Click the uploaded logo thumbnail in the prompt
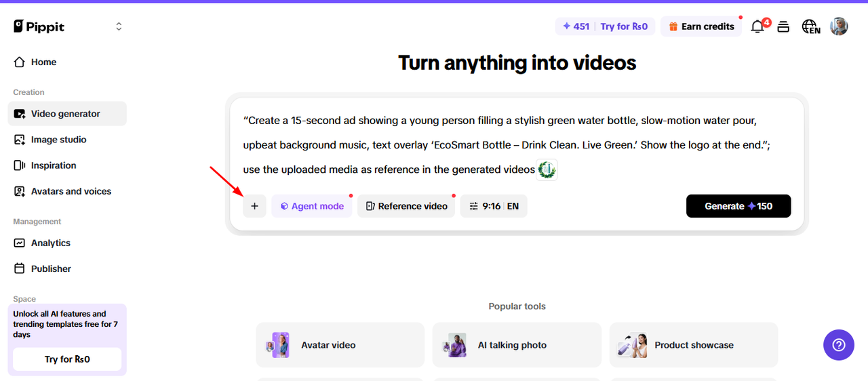The image size is (868, 381). [x=547, y=169]
